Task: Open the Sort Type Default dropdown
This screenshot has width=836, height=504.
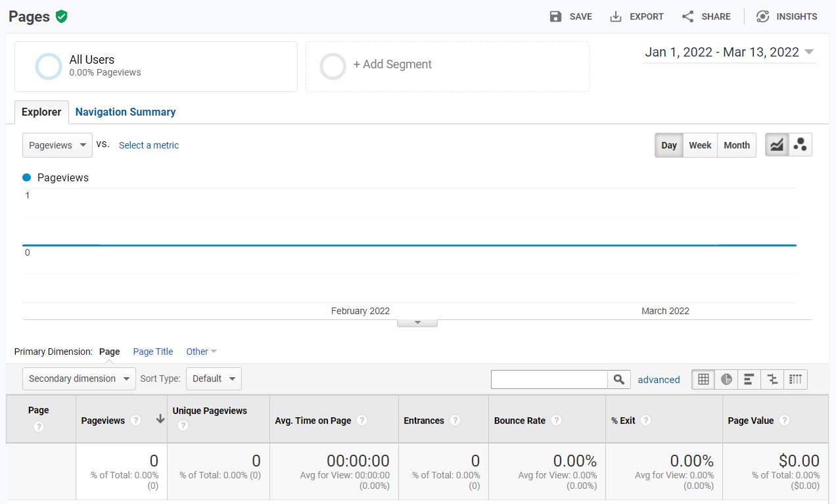Action: (x=214, y=378)
